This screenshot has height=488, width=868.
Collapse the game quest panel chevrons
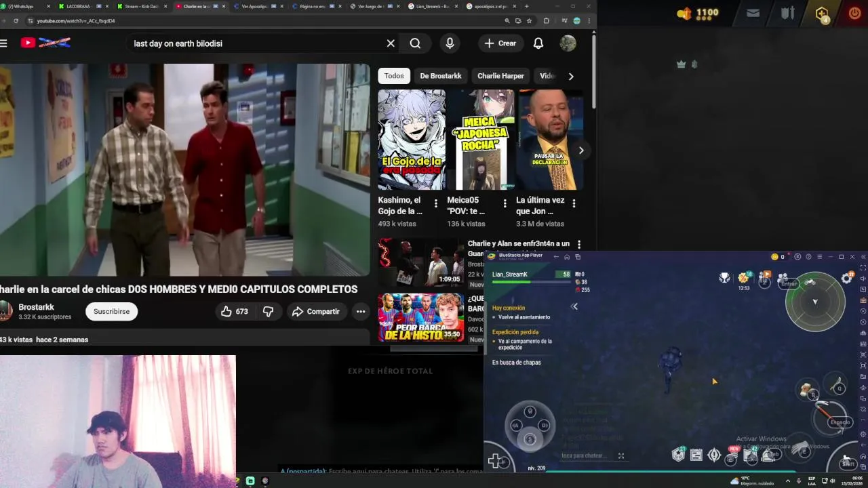coord(574,306)
